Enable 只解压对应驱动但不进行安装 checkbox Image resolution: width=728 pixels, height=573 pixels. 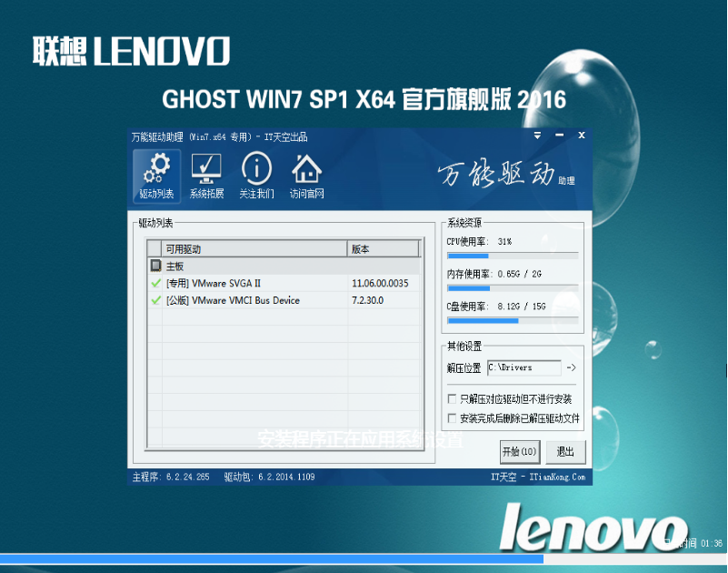point(452,398)
